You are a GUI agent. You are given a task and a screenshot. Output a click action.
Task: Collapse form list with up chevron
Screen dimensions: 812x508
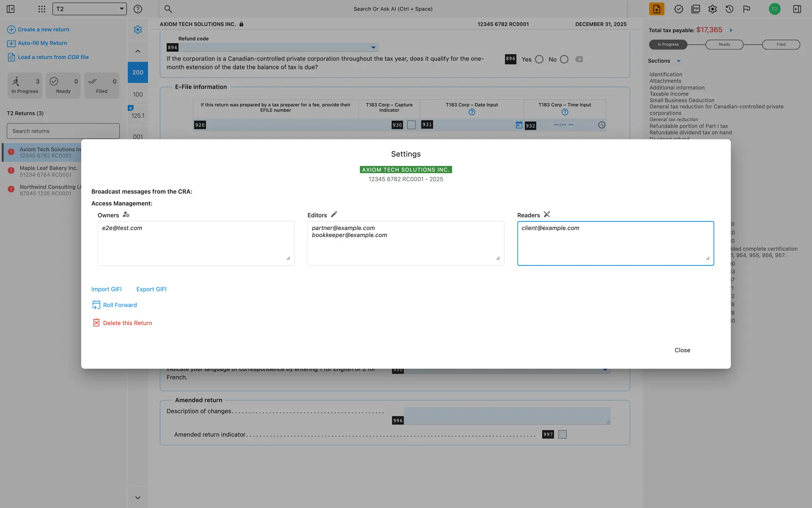(x=138, y=51)
